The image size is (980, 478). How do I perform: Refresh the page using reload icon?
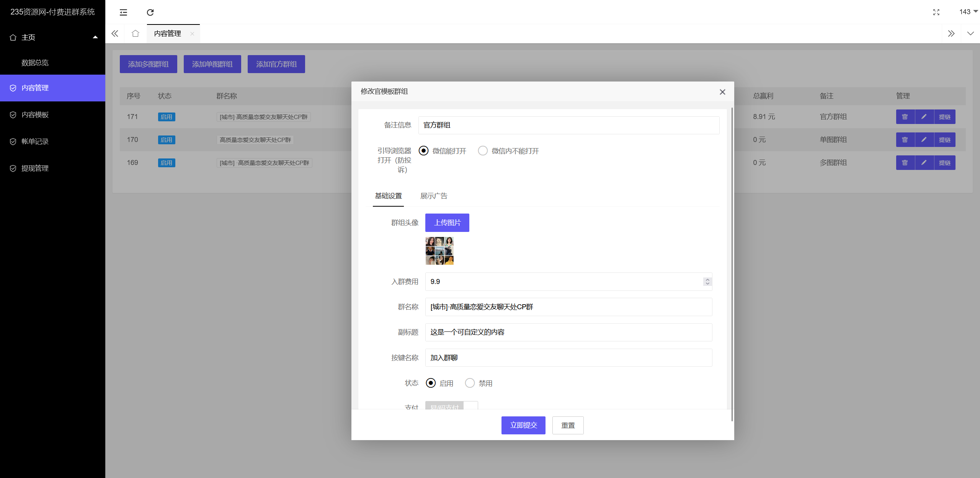point(150,12)
